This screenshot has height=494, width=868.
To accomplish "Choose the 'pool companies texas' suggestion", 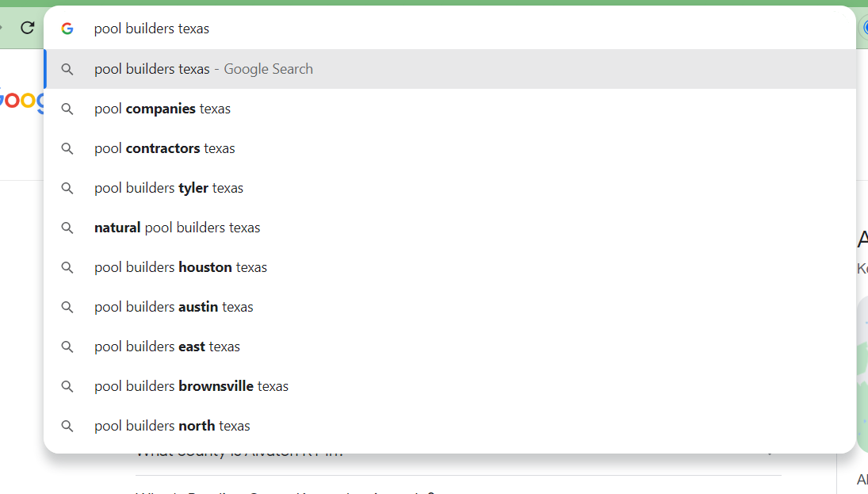I will [450, 109].
